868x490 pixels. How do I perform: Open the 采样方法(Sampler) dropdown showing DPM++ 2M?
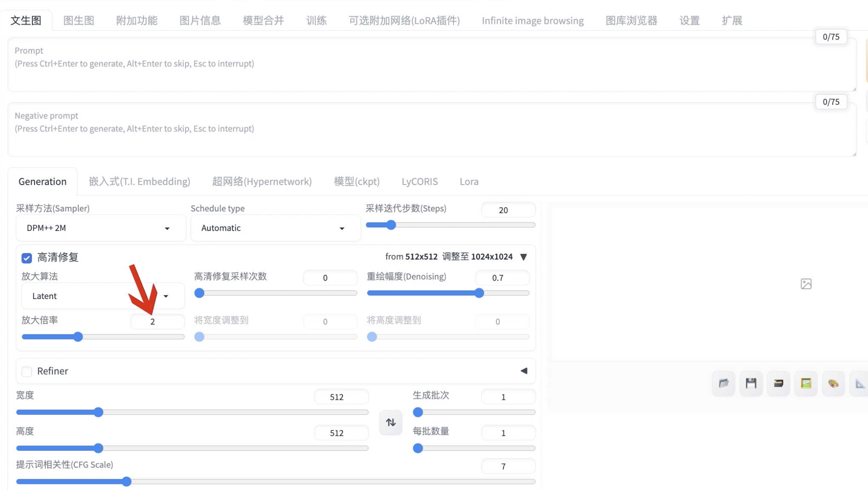pos(101,228)
